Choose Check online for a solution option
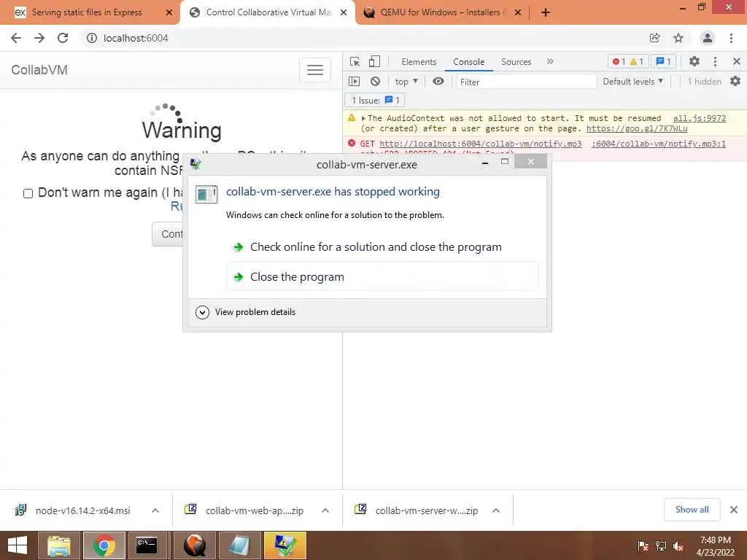This screenshot has height=560, width=747. pos(382,247)
